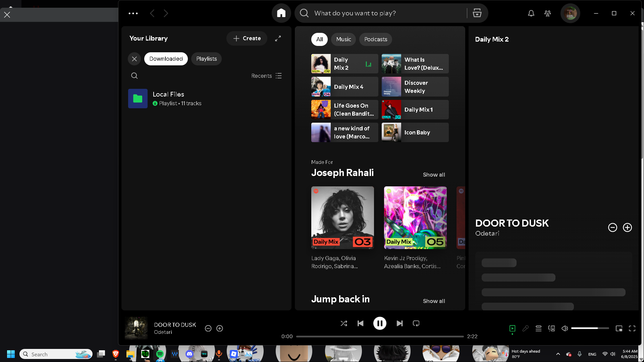The image size is (644, 362).
Task: Click the Create button in Your Library
Action: click(x=247, y=39)
